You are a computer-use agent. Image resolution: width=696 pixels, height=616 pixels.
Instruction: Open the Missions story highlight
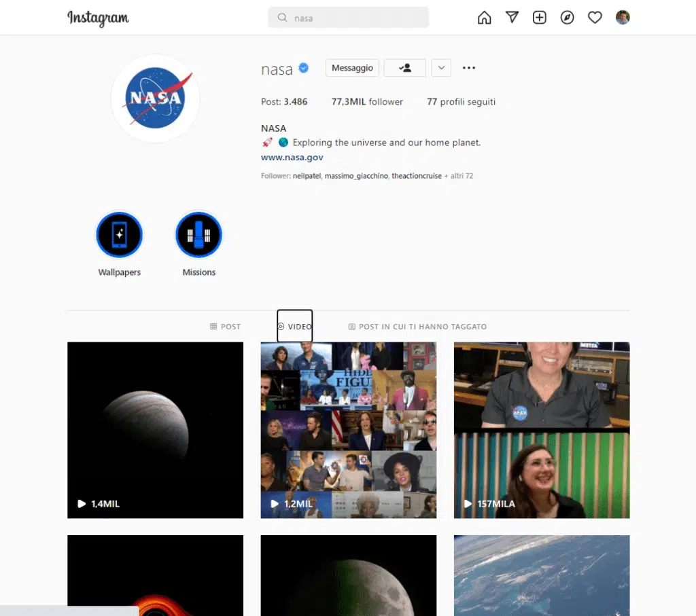pos(198,235)
